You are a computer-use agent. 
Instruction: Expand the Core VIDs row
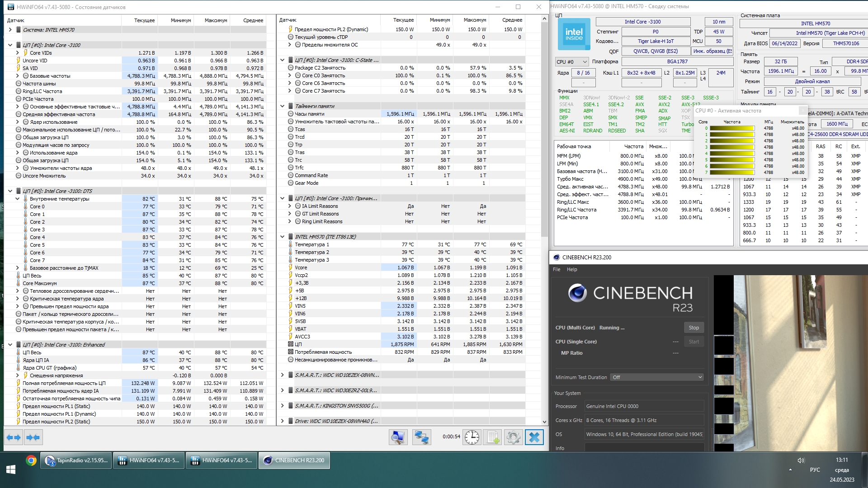pyautogui.click(x=18, y=53)
